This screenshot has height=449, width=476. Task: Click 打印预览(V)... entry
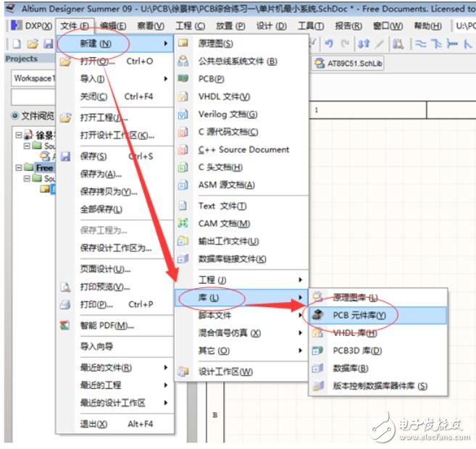pos(115,287)
